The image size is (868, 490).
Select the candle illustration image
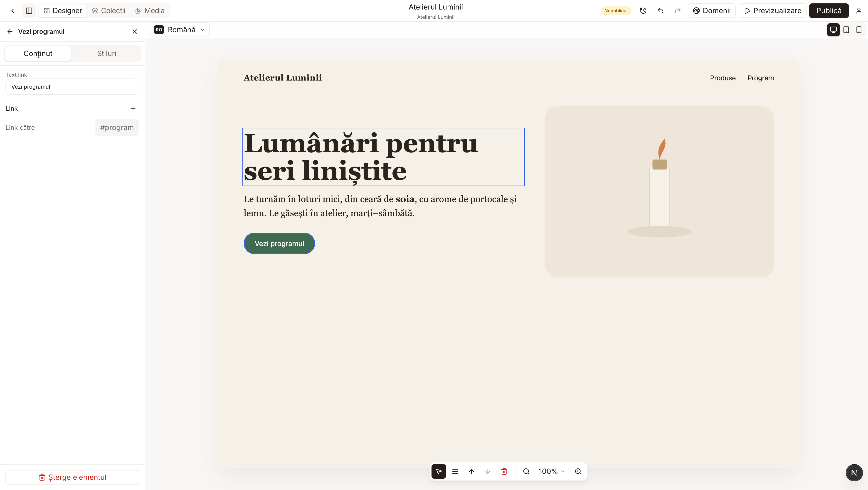[x=659, y=192]
